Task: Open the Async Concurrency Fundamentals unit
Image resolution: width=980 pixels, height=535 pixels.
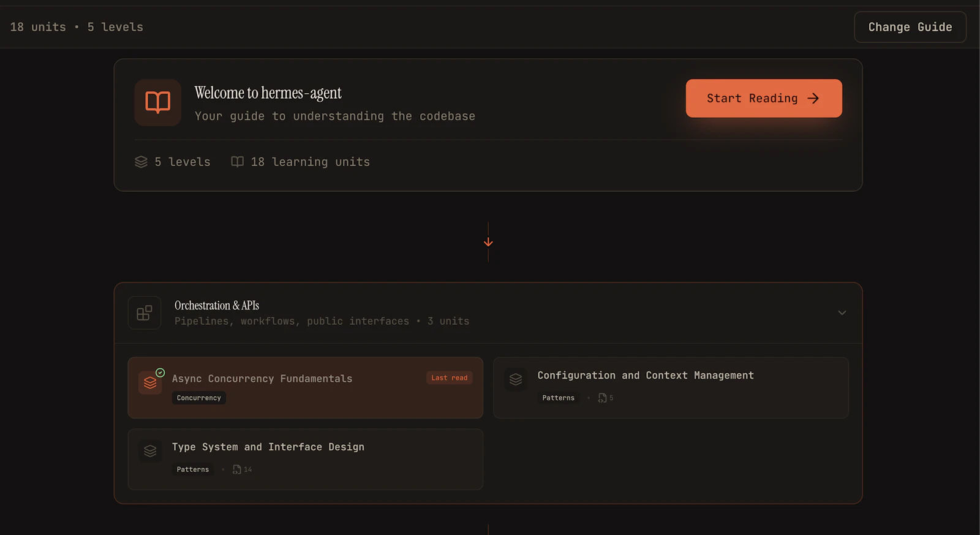Action: pos(306,388)
